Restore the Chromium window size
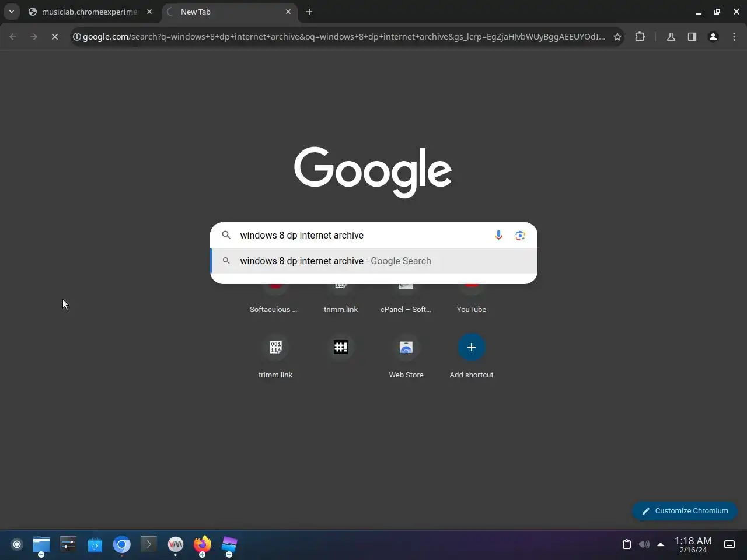 [717, 12]
